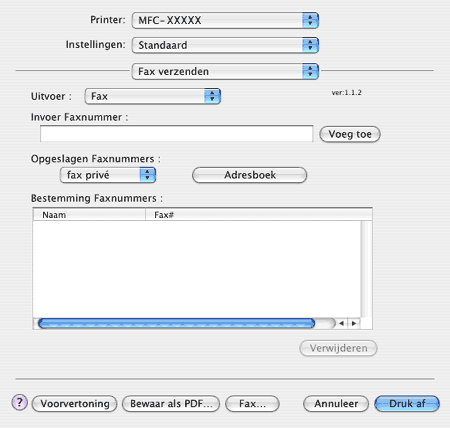
Task: Click the Verwijderen button
Action: (x=338, y=348)
